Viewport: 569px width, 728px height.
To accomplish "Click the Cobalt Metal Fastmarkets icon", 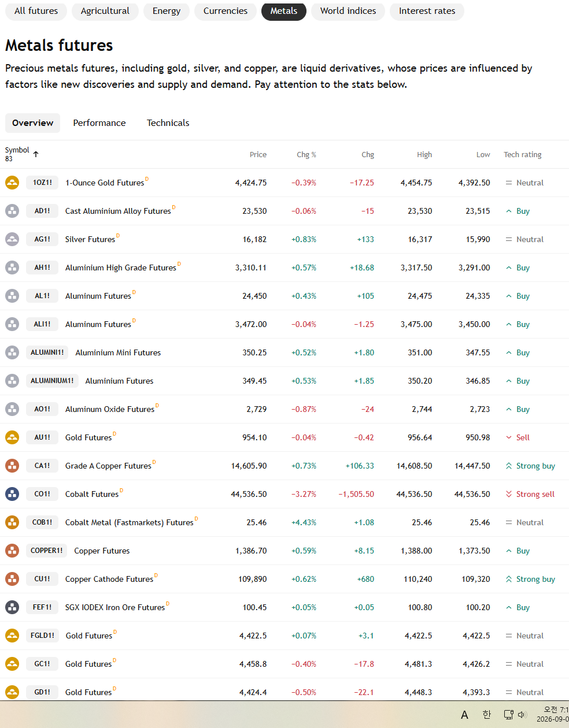I will point(12,522).
